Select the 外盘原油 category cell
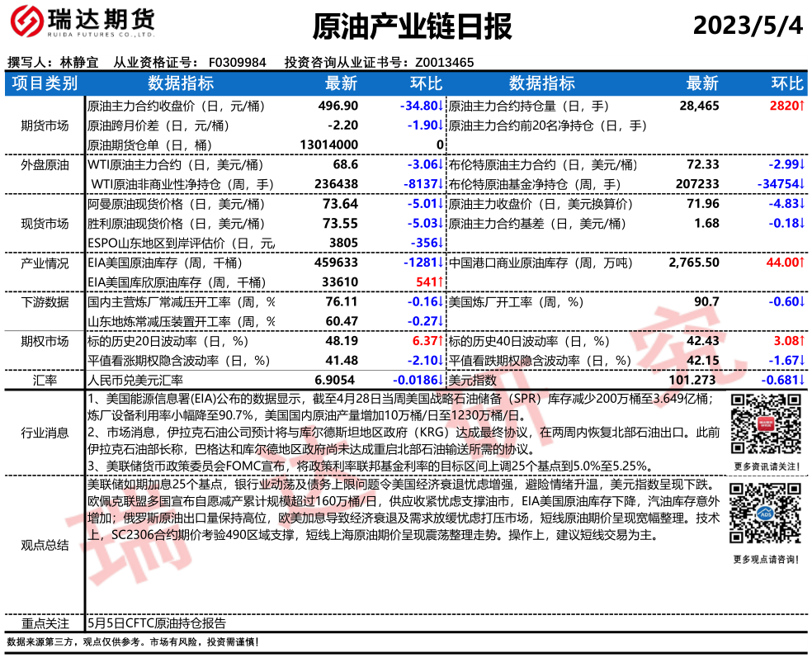The width and height of the screenshot is (812, 658). tap(45, 165)
